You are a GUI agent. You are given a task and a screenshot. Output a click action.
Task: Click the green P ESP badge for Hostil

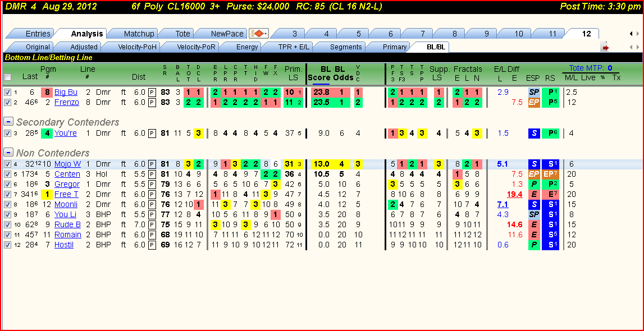pyautogui.click(x=534, y=245)
